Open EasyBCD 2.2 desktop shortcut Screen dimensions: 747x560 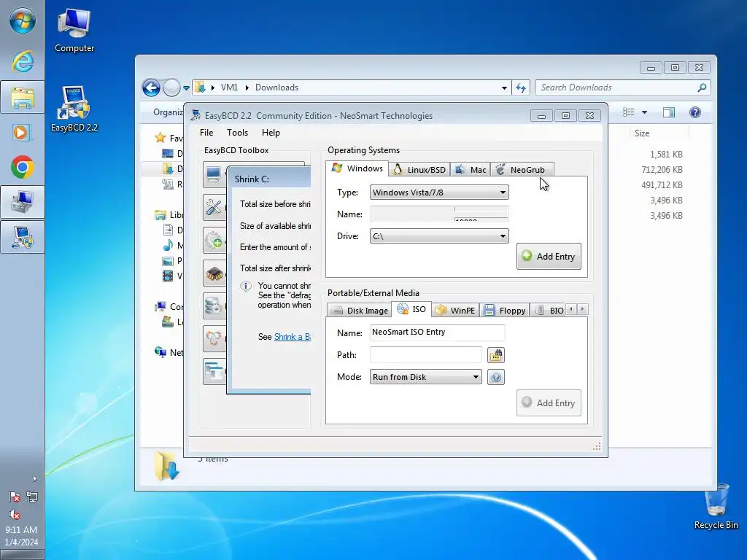(74, 109)
